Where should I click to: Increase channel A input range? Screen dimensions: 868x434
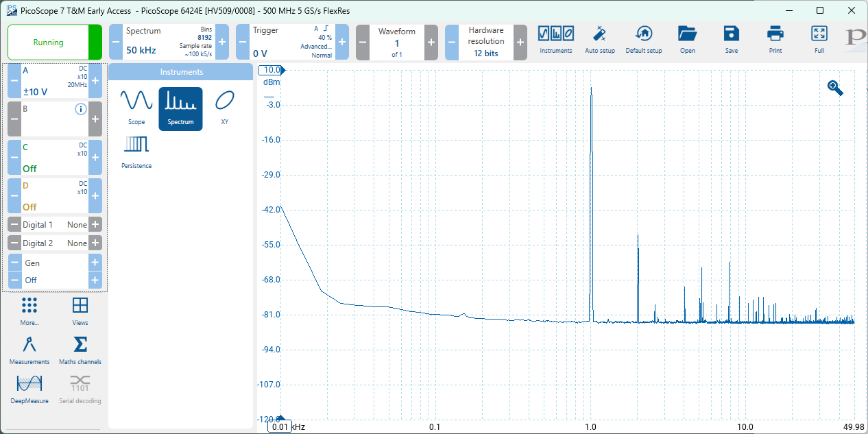point(95,81)
